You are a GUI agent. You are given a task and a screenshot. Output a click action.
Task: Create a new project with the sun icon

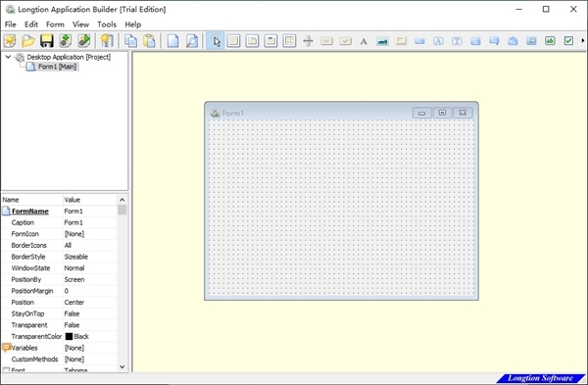10,40
